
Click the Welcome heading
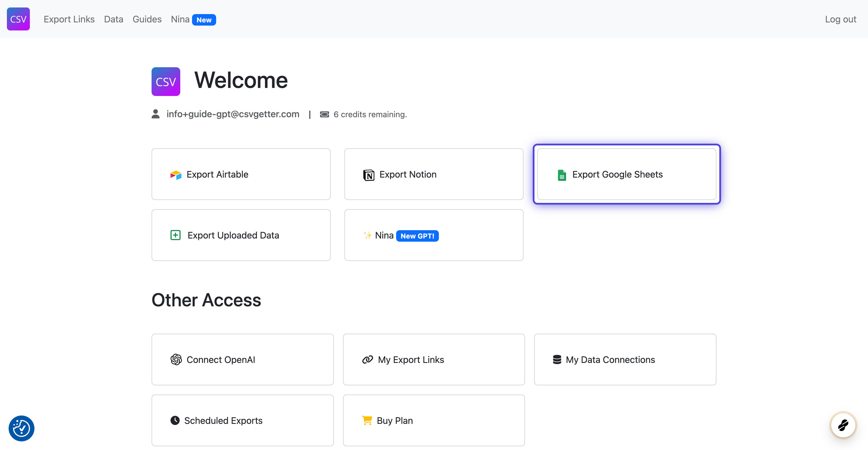click(241, 80)
